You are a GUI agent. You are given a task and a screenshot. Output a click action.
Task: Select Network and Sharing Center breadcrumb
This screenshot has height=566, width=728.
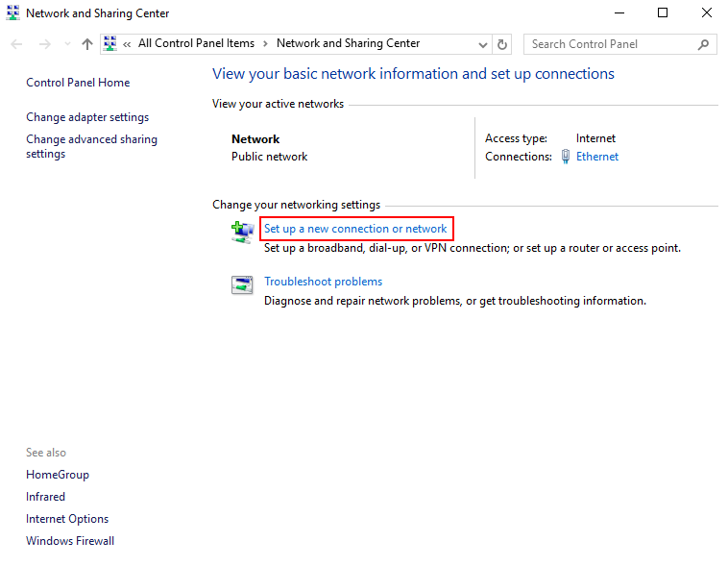click(x=348, y=43)
